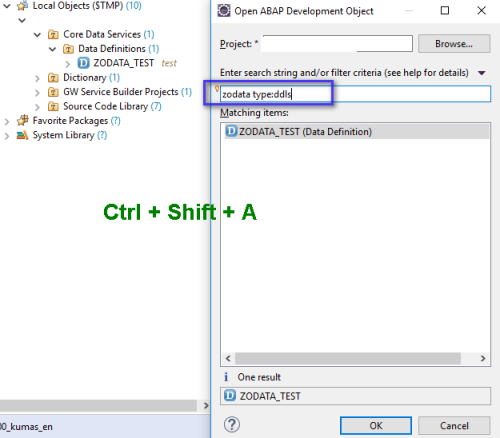Select the Favorite Packages (?) label
This screenshot has width=500, height=438.
click(x=76, y=121)
